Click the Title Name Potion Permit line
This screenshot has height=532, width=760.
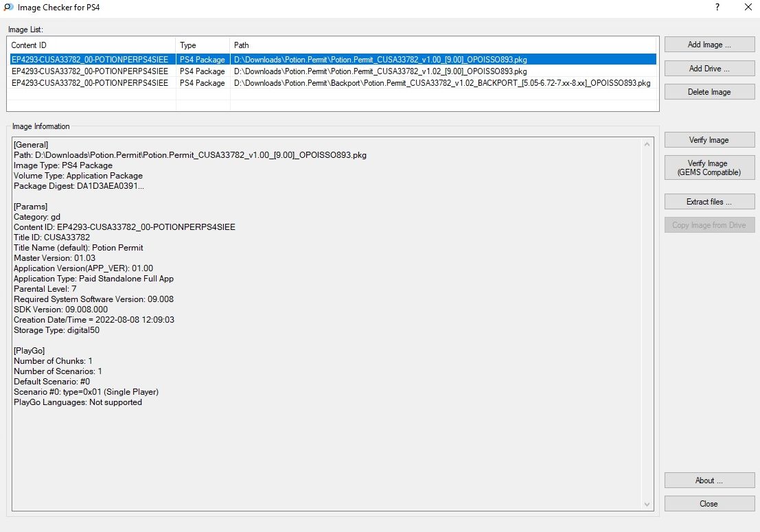(x=78, y=248)
